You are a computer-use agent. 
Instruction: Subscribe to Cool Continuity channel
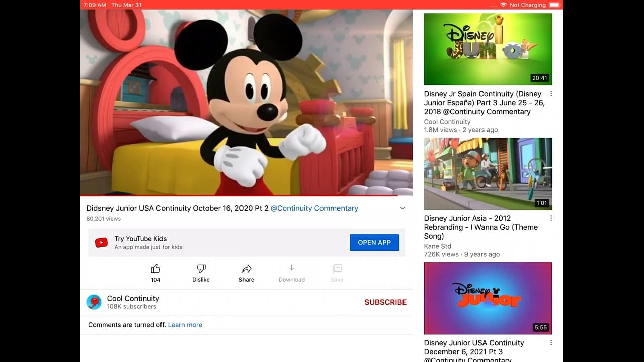(385, 302)
